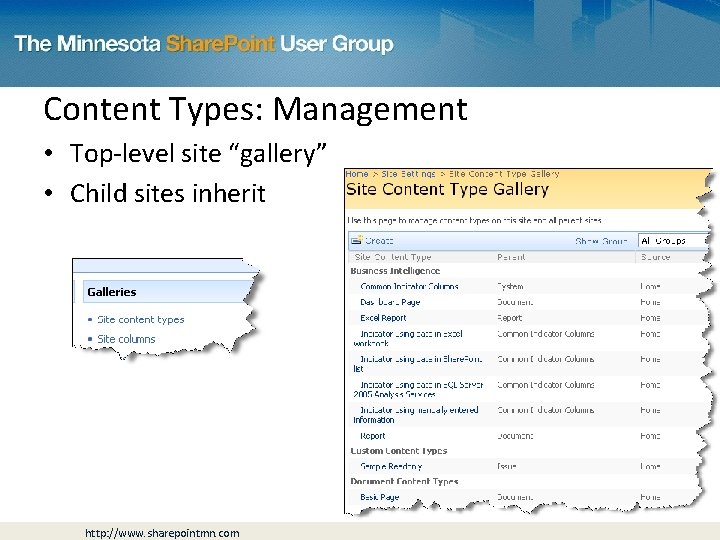Click the Minnesota SharePoint User Group banner title
The width and height of the screenshot is (720, 540).
tap(204, 44)
